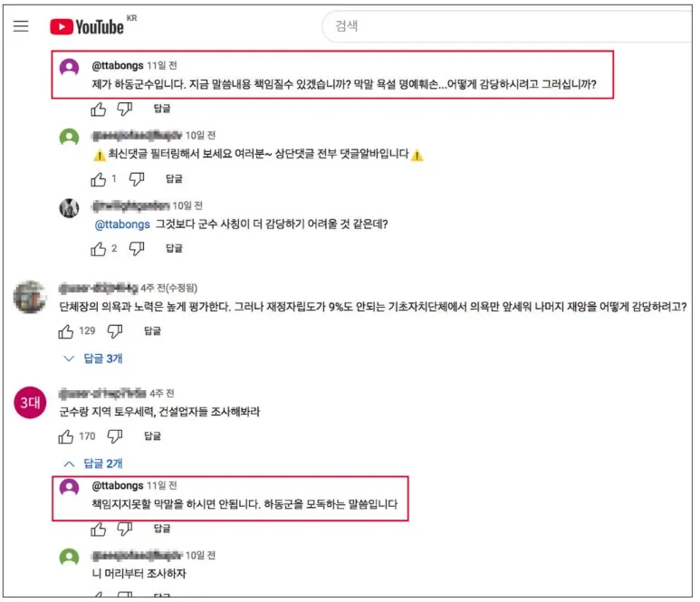The height and width of the screenshot is (602, 700).
Task: Open the pink 3대 avatar channel
Action: [x=30, y=403]
